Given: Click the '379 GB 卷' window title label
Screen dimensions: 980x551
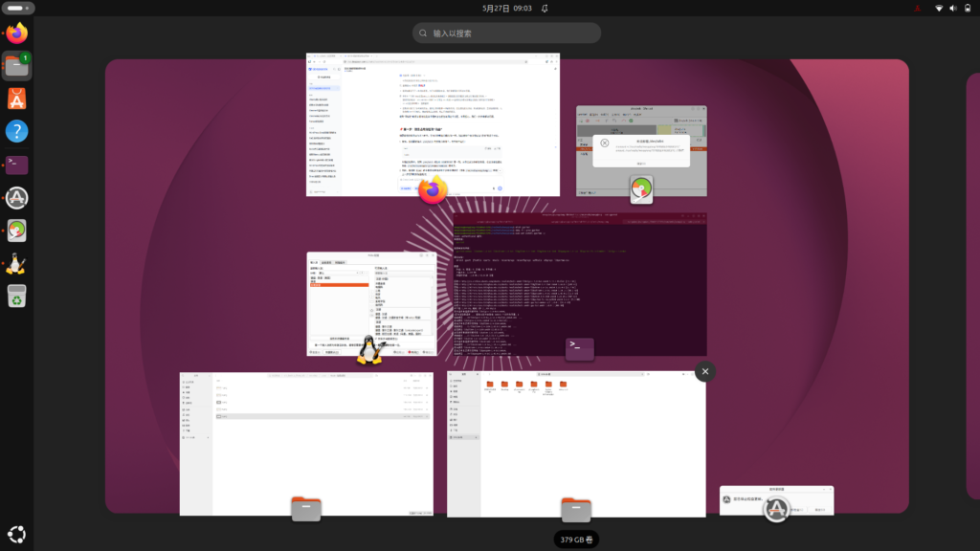Looking at the screenshot, I should [576, 540].
